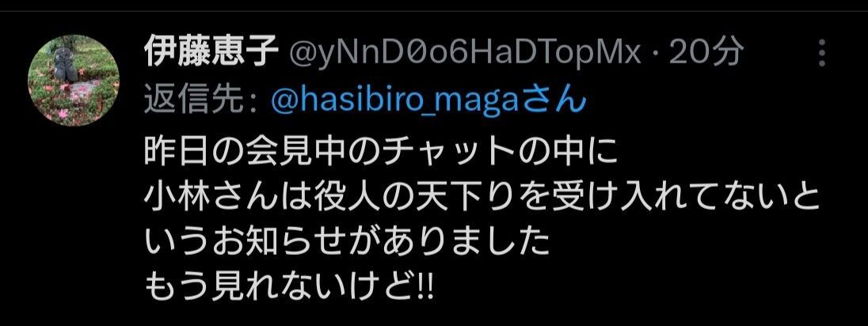Click the 20分 timestamp link
The image size is (868, 326).
705,53
